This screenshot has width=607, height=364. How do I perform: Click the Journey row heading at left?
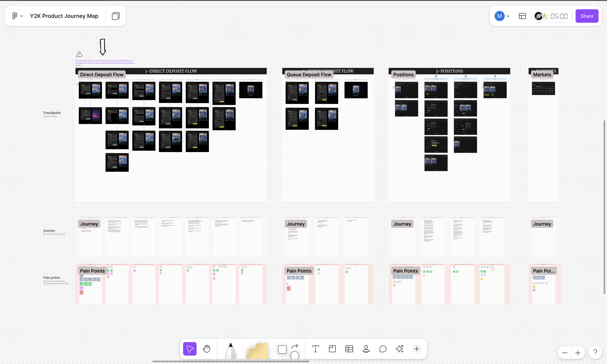(49, 231)
